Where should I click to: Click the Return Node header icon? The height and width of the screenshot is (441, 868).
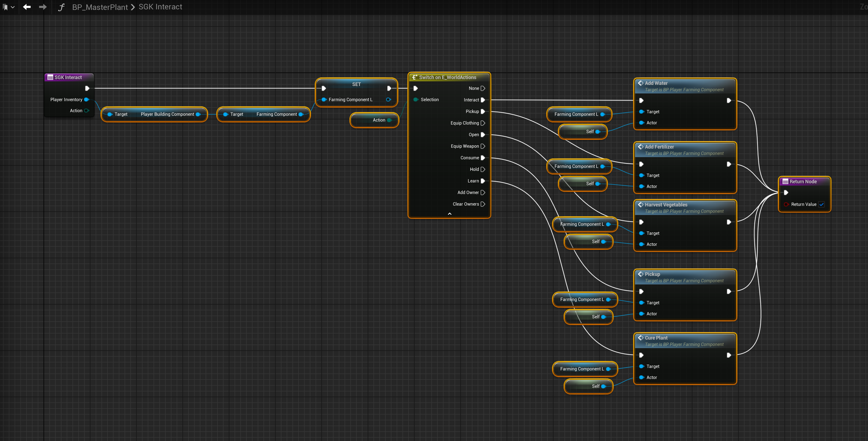pyautogui.click(x=785, y=181)
